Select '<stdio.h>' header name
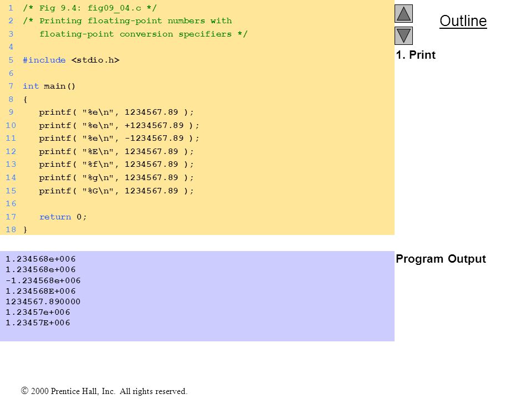 [x=95, y=60]
